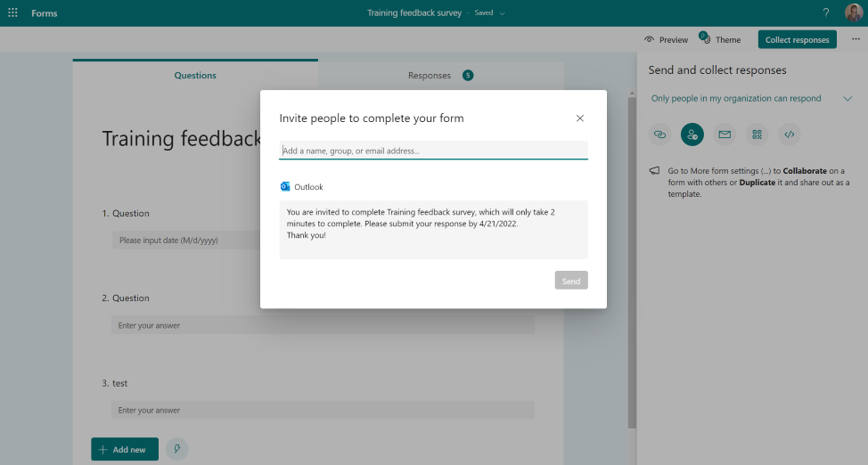The width and height of the screenshot is (868, 465).
Task: Click the name, group, or email field
Action: 433,151
